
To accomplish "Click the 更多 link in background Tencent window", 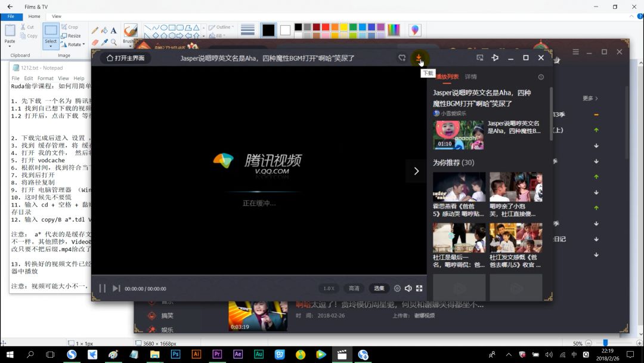I will click(590, 99).
